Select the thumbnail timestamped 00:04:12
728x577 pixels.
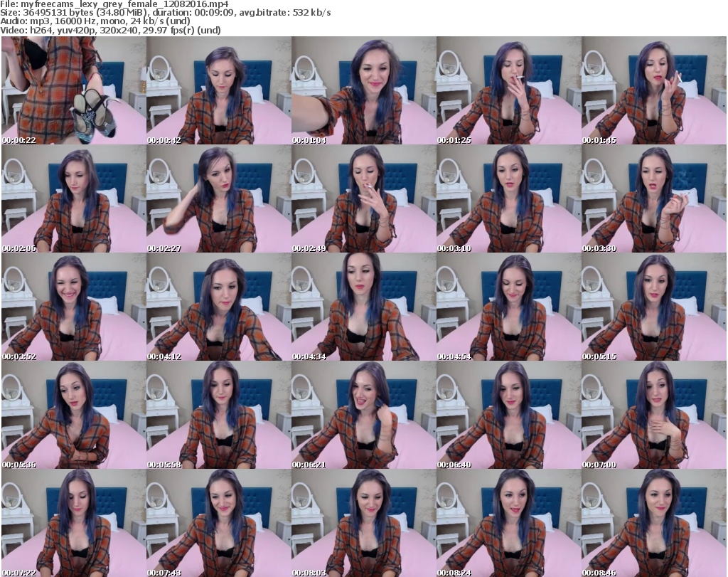pos(219,307)
